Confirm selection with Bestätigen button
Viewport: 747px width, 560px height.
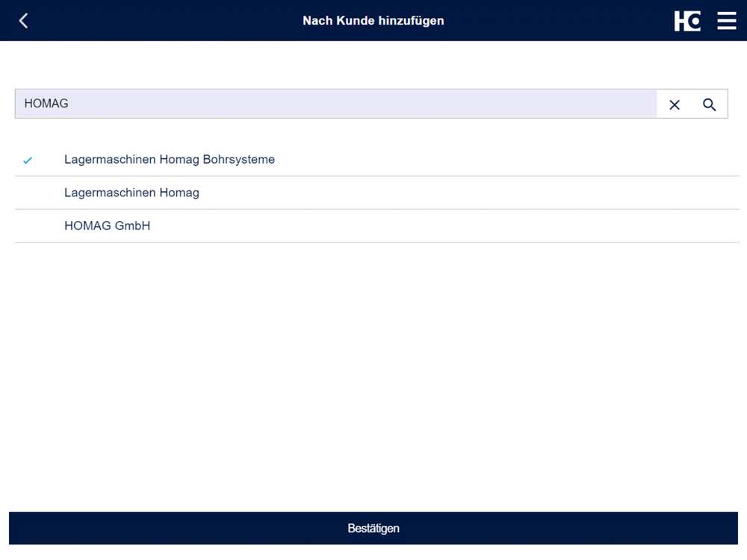(x=373, y=528)
